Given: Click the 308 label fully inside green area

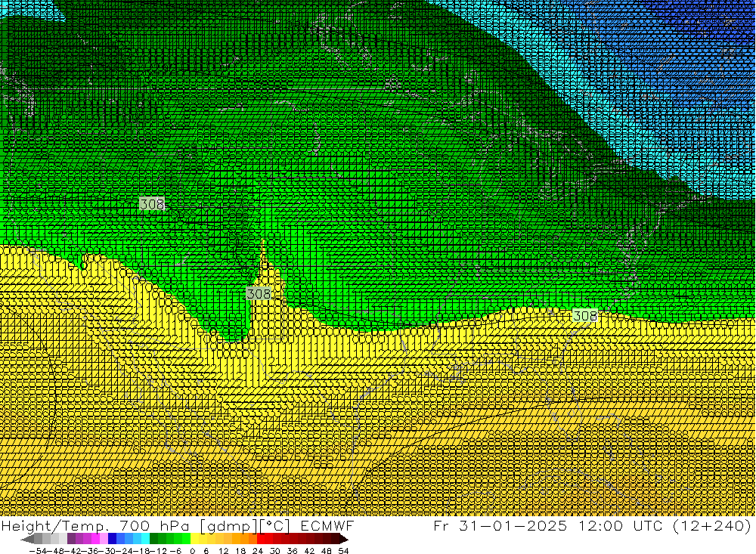Looking at the screenshot, I should [151, 203].
